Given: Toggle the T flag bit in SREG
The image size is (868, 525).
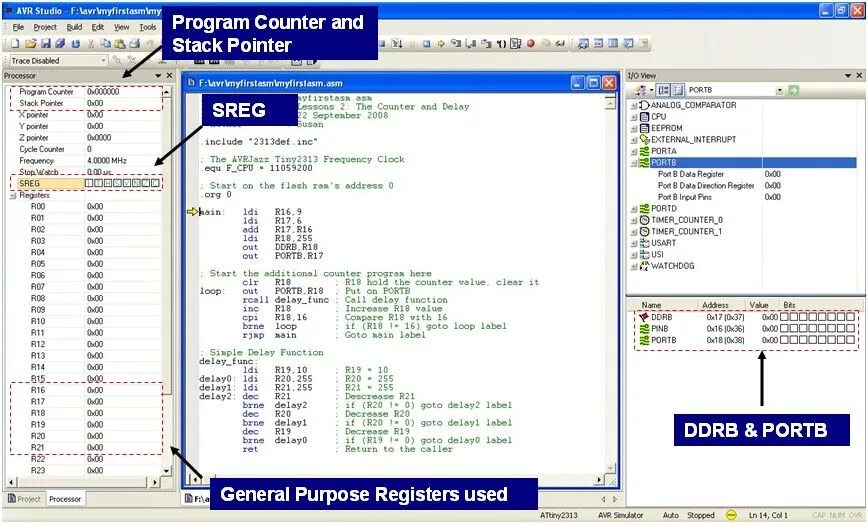Looking at the screenshot, I should (x=99, y=183).
